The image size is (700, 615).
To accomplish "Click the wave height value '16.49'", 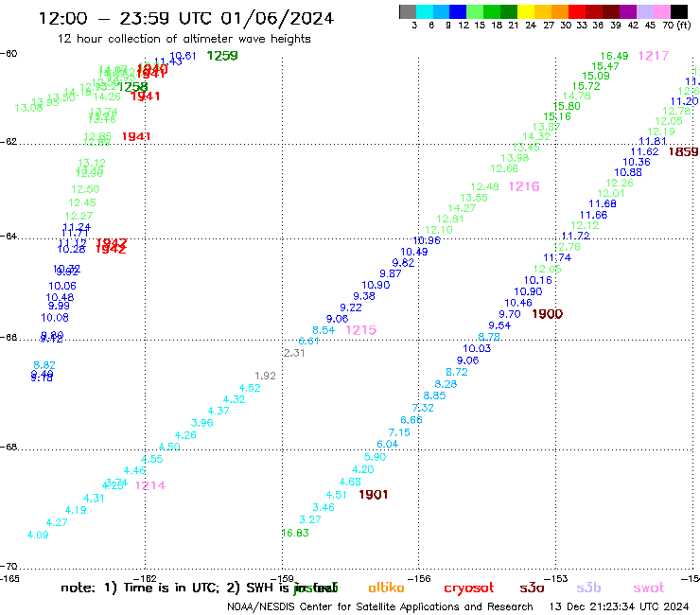I will click(614, 56).
